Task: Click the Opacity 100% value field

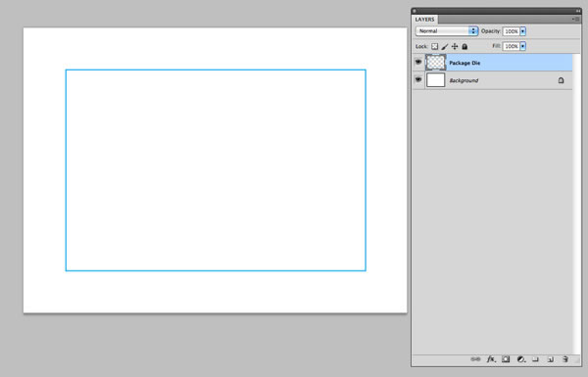Action: click(512, 31)
